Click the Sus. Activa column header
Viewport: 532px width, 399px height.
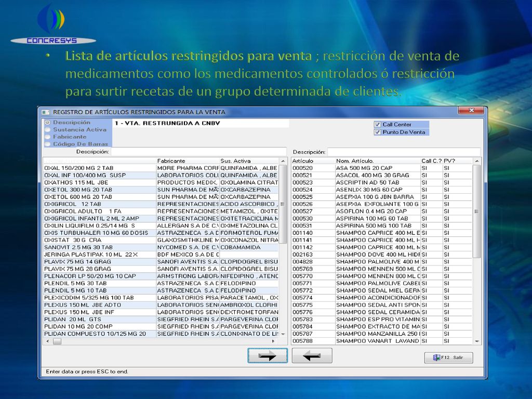click(249, 161)
